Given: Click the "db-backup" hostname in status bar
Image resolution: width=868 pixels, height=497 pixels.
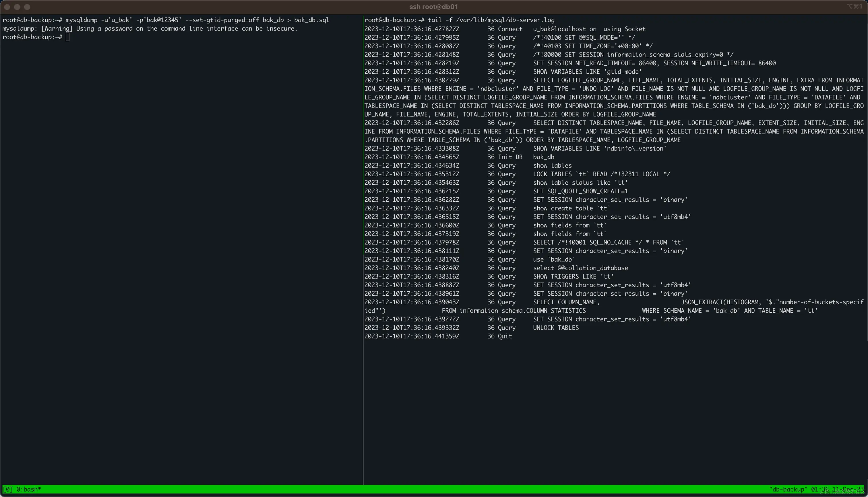Looking at the screenshot, I should pos(788,489).
